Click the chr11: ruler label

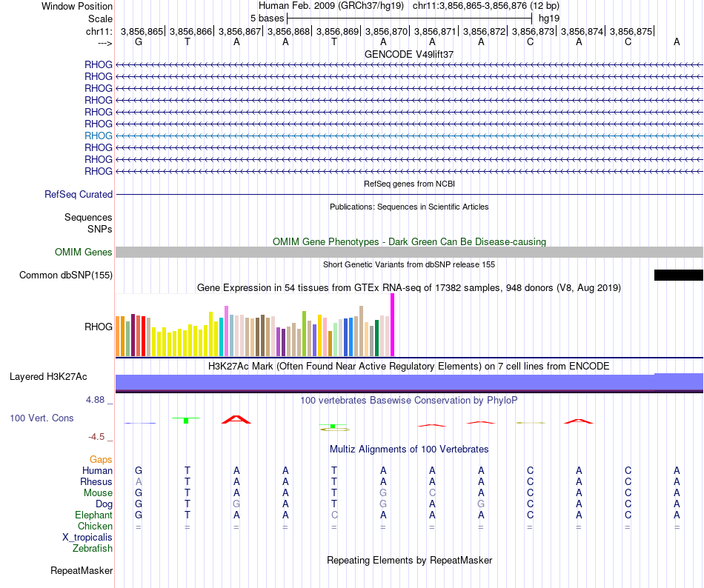pos(99,31)
